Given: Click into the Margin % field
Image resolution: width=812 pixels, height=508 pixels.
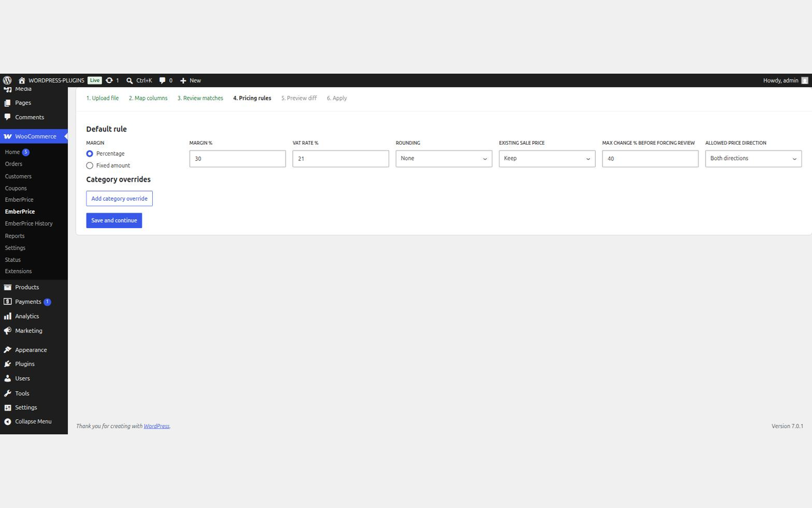Looking at the screenshot, I should [x=238, y=159].
